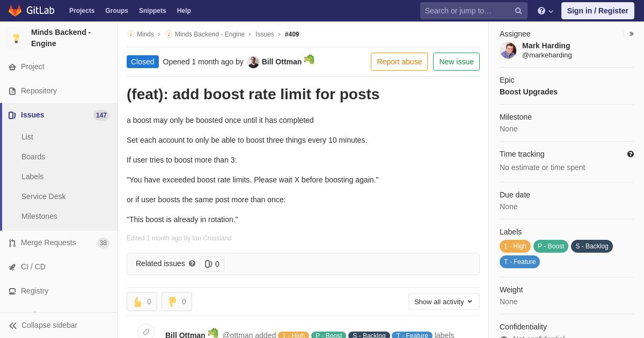The height and width of the screenshot is (338, 644).
Task: Click the Merge Requests icon in sidebar
Action: pyautogui.click(x=12, y=243)
